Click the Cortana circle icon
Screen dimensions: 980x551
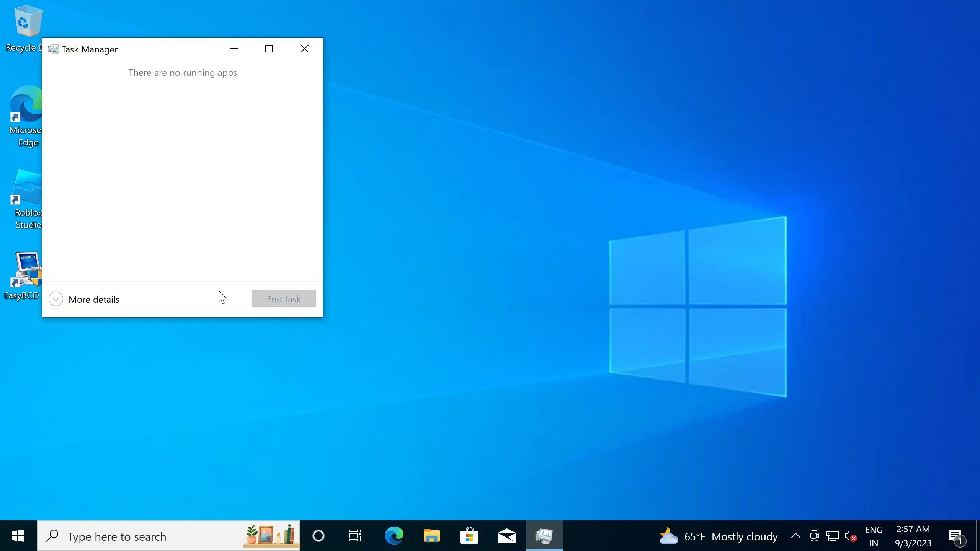pos(318,536)
